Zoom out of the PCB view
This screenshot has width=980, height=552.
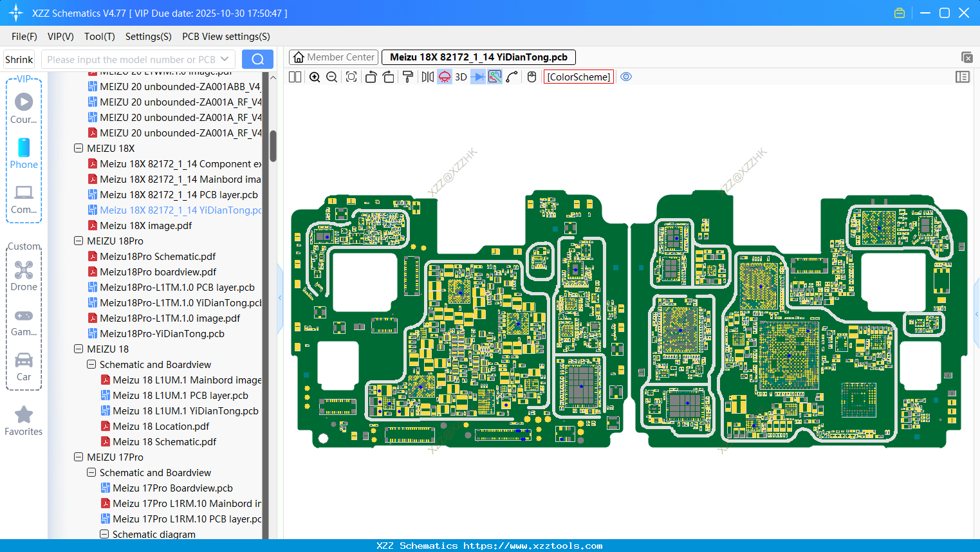[x=332, y=77]
